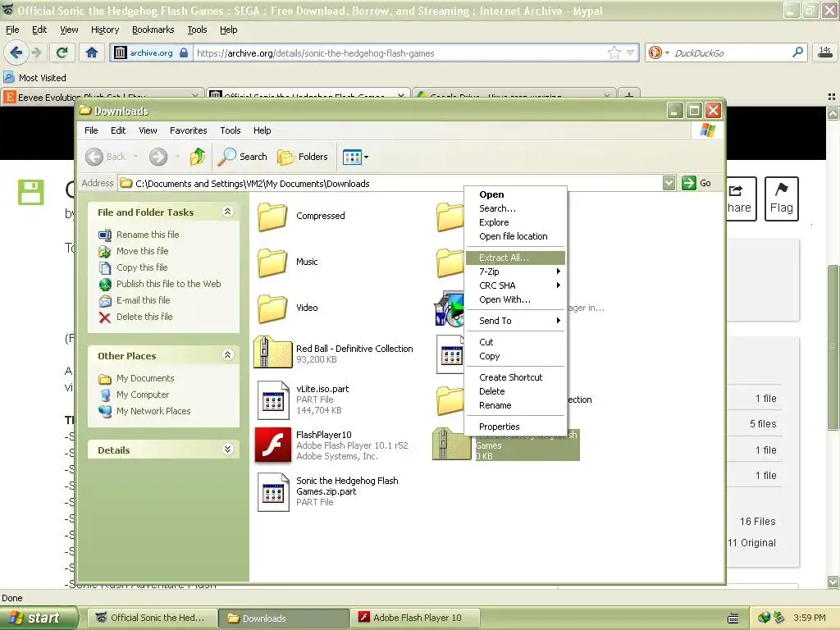
Task: Open a new browser tab with plus
Action: (629, 96)
